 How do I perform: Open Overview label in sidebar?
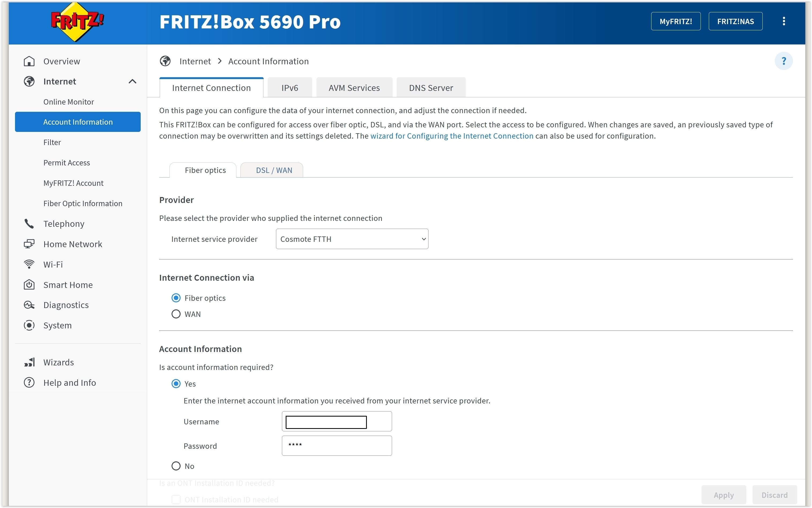tap(61, 61)
